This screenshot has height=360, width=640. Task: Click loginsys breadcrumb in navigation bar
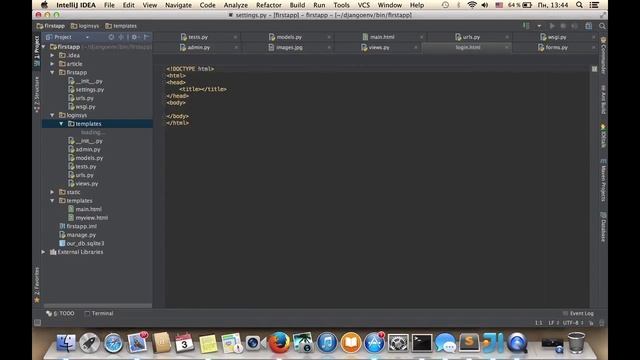pyautogui.click(x=85, y=26)
